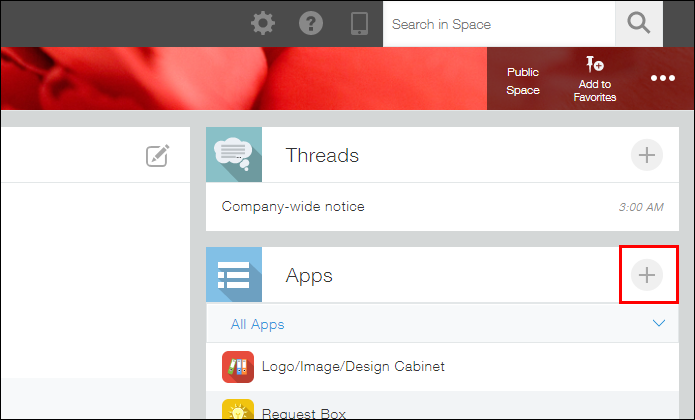Open the Request Box app

coord(305,411)
